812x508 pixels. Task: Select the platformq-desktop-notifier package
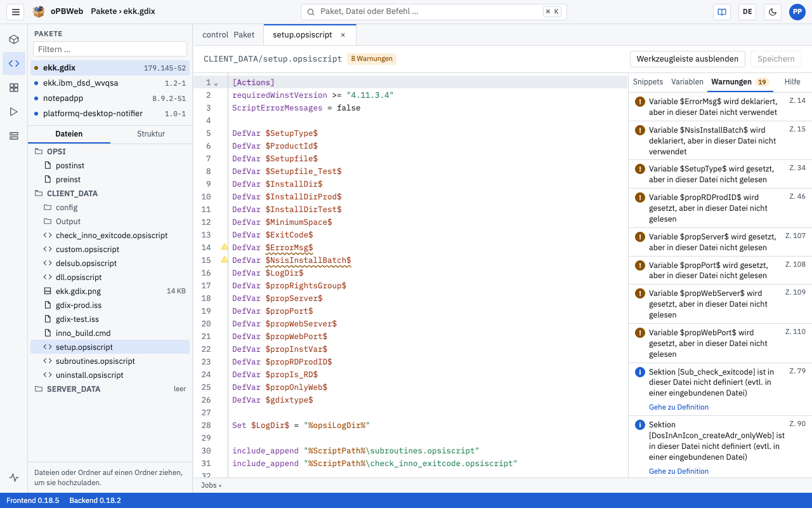coord(110,114)
